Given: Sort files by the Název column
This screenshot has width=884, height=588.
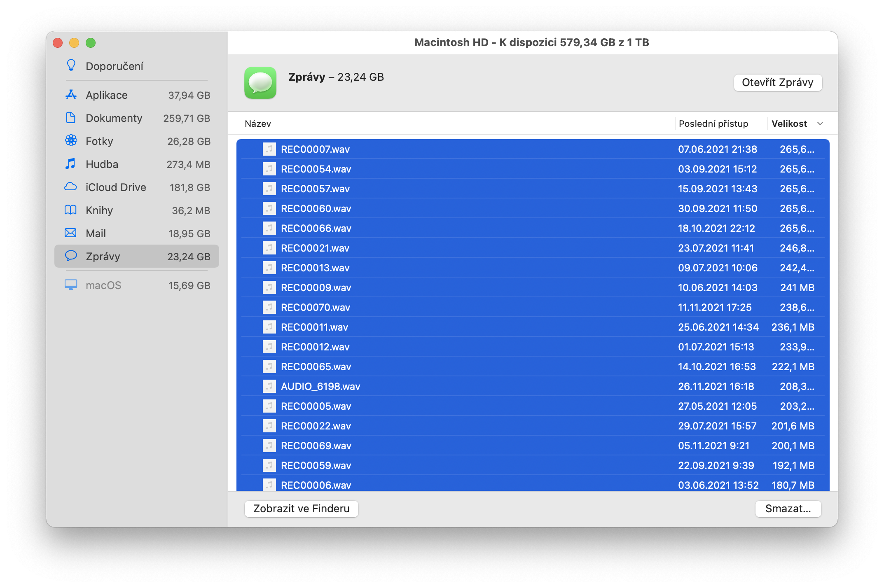Looking at the screenshot, I should point(258,124).
